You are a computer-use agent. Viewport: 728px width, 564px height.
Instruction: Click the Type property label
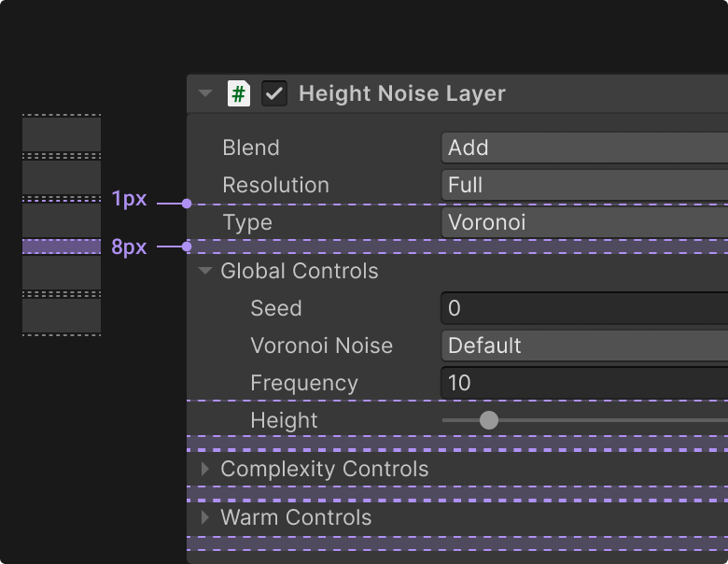247,222
